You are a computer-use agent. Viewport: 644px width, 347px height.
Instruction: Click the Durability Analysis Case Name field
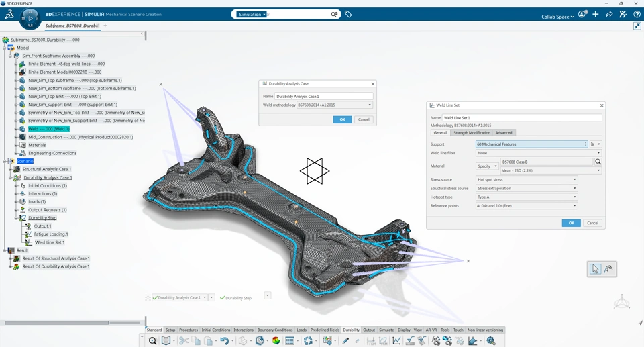(x=323, y=96)
